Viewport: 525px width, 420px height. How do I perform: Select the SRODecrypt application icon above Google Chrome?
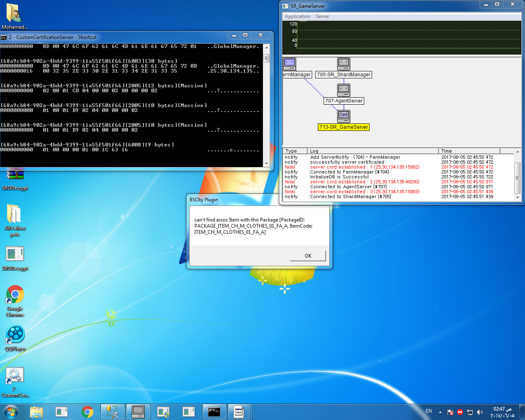[15, 258]
